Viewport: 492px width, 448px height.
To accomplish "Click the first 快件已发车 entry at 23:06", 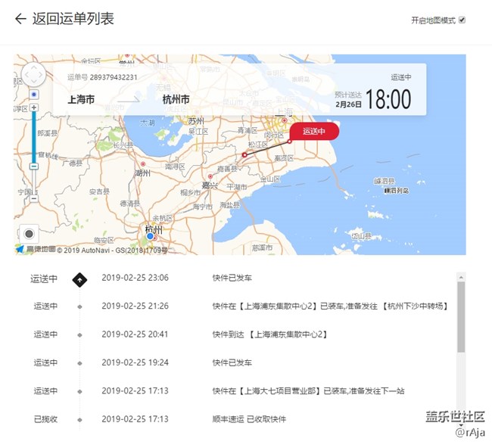I will 232,278.
